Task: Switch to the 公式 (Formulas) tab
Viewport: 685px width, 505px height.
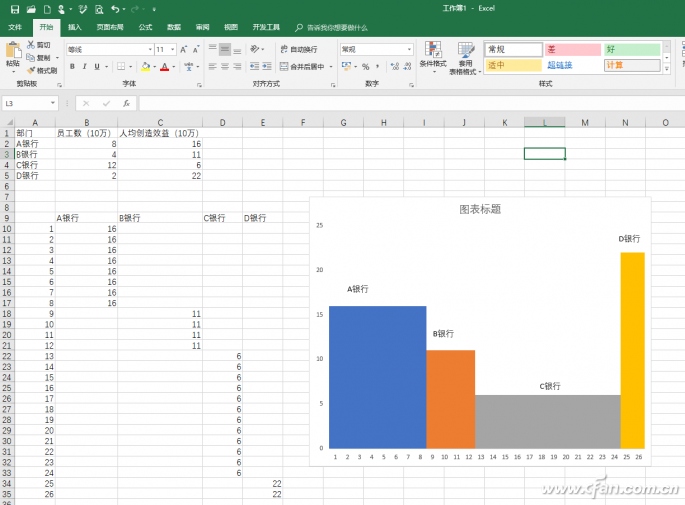Action: pos(145,27)
